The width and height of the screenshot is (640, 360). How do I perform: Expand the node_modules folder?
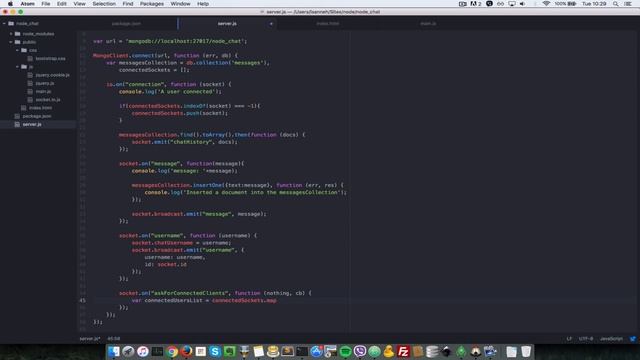(11, 34)
